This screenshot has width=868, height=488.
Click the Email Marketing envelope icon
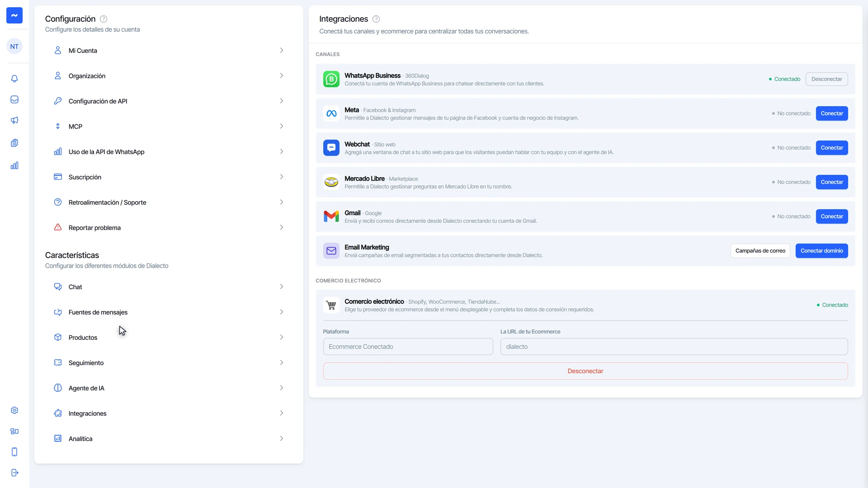pyautogui.click(x=331, y=251)
